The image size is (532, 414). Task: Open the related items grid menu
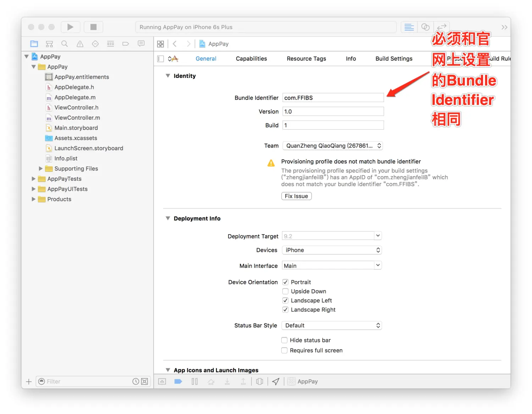pyautogui.click(x=161, y=44)
